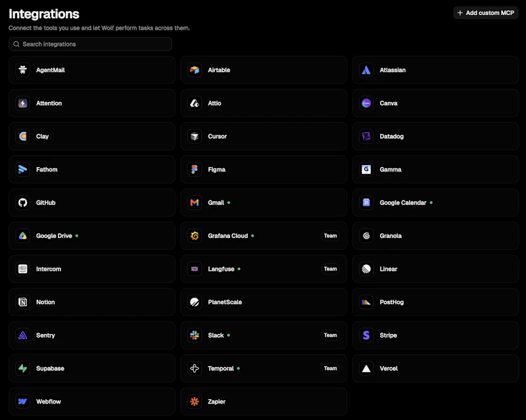The width and height of the screenshot is (526, 420).
Task: Click the search magnifier icon
Action: pyautogui.click(x=16, y=44)
